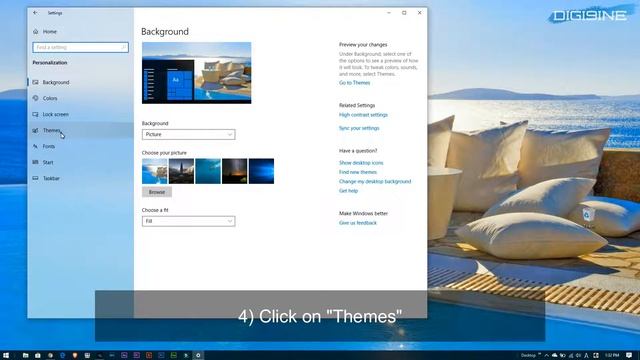Choose the Windows 10 logo picture thumbnail
The height and width of the screenshot is (360, 640).
[261, 171]
